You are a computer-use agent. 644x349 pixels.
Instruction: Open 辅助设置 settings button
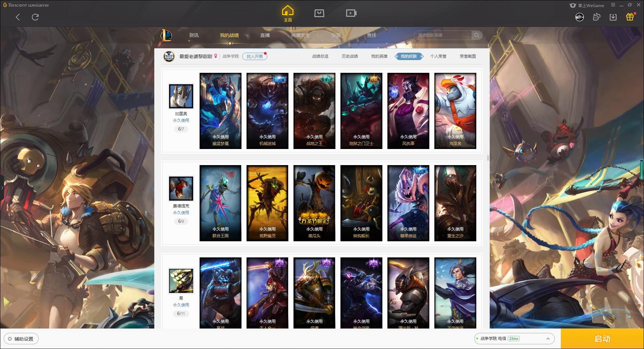pos(21,339)
